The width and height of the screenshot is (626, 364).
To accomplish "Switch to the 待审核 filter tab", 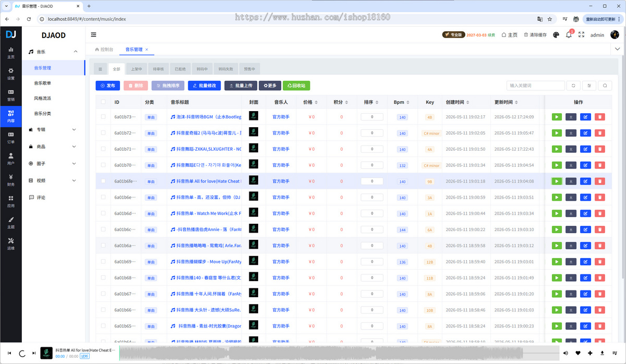I will (x=158, y=69).
